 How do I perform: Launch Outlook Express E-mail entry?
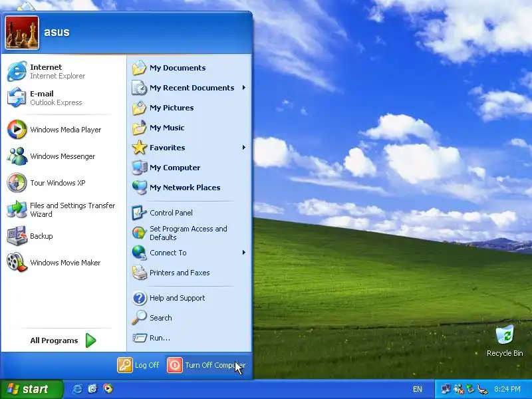coord(63,98)
